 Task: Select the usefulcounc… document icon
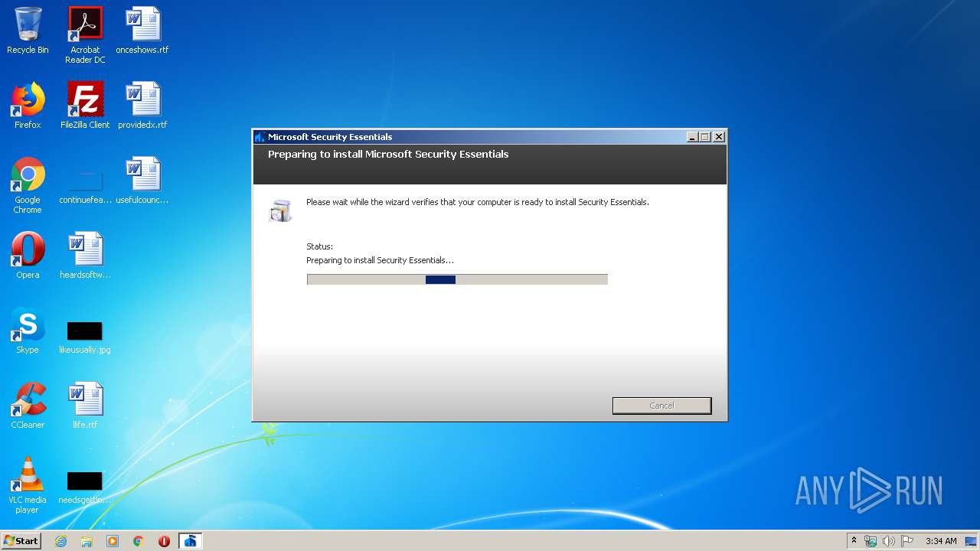142,181
